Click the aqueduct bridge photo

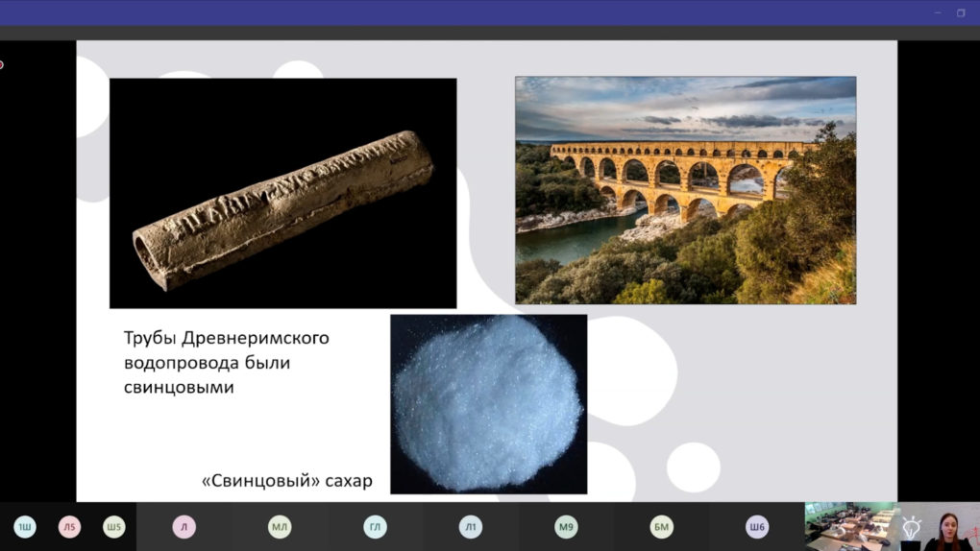click(685, 190)
